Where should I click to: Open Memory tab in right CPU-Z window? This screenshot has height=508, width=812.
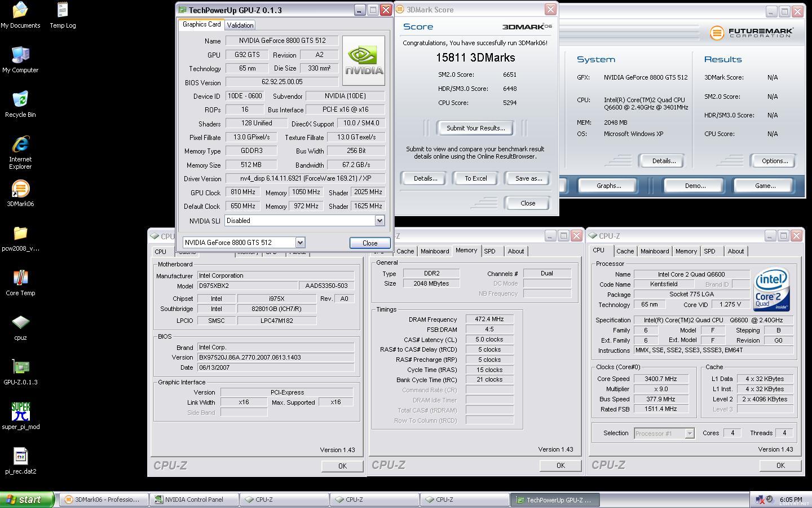coord(686,251)
